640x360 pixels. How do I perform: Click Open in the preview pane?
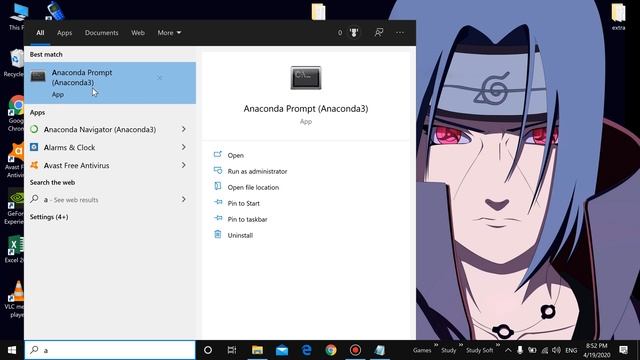pyautogui.click(x=236, y=156)
